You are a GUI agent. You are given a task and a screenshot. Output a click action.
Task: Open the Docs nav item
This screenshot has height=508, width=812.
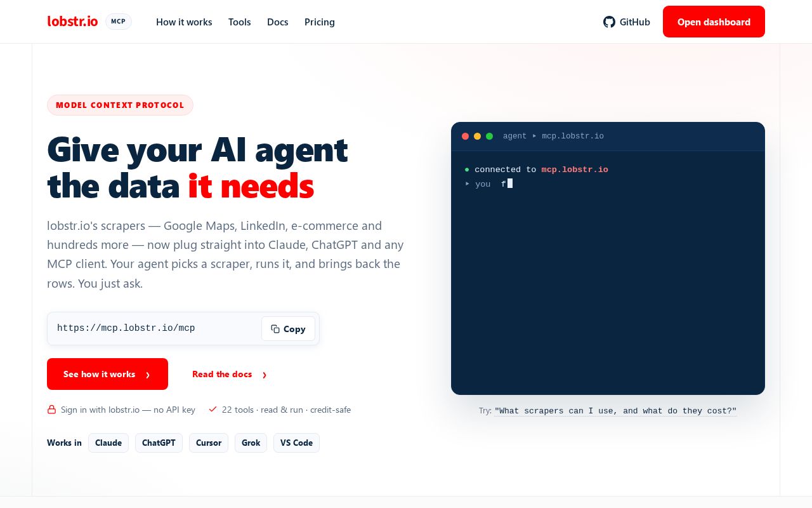point(278,22)
